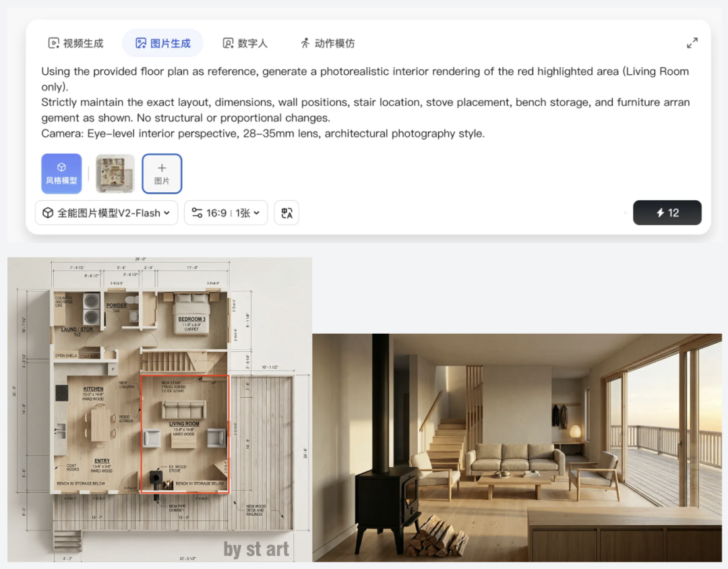728x569 pixels.
Task: Click the generate button showing 12 credits
Action: click(667, 213)
